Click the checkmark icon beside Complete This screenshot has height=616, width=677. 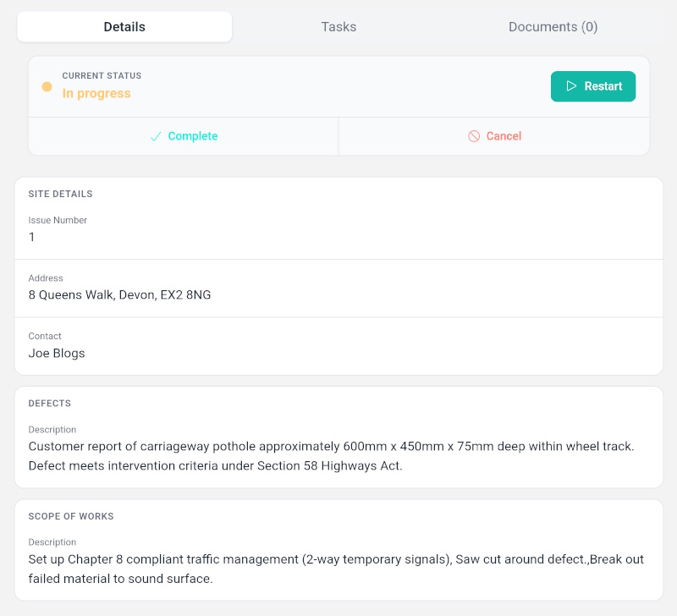156,136
